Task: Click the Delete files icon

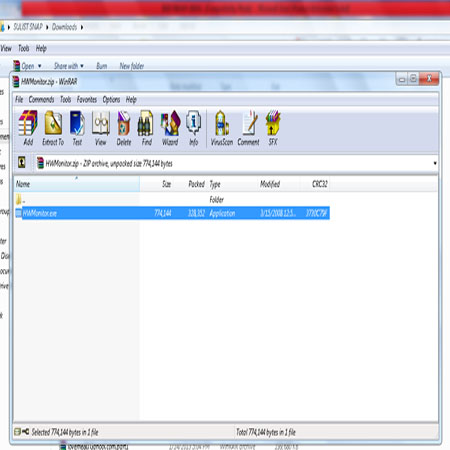Action: [124, 128]
